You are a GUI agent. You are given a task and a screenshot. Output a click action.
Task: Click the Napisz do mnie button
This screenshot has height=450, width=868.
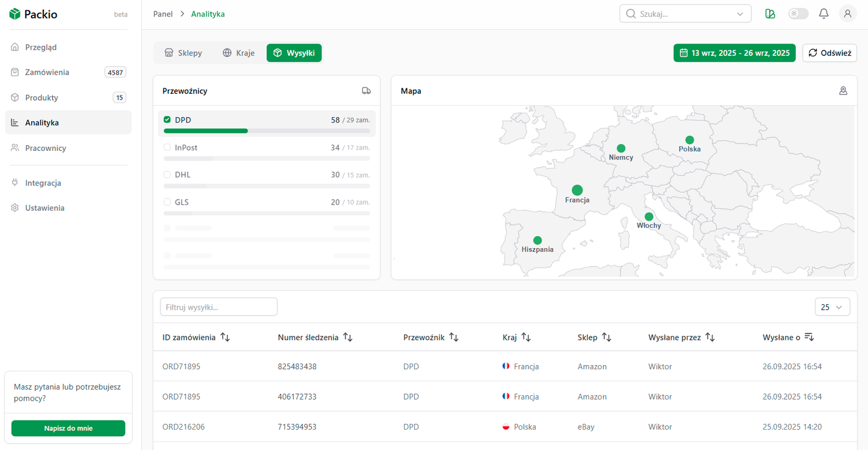coord(68,428)
